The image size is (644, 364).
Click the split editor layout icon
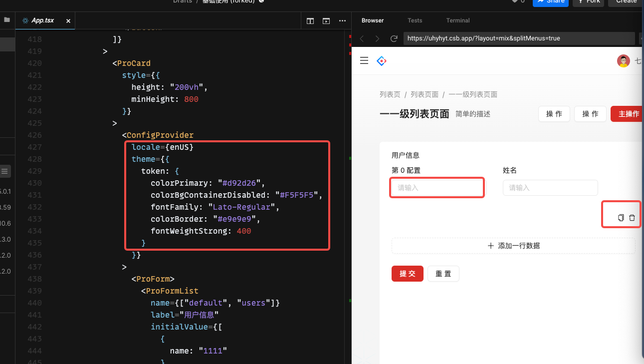[310, 21]
